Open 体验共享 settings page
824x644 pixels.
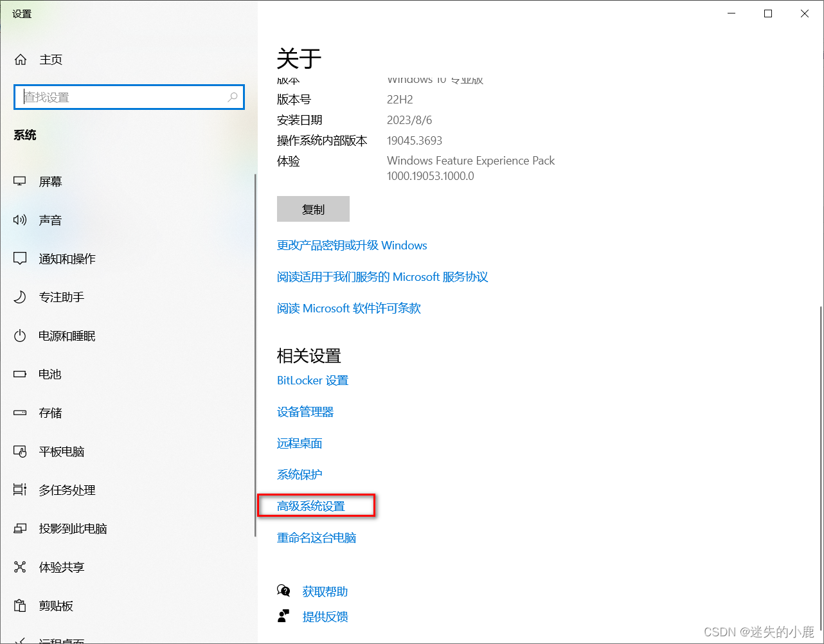coord(62,568)
